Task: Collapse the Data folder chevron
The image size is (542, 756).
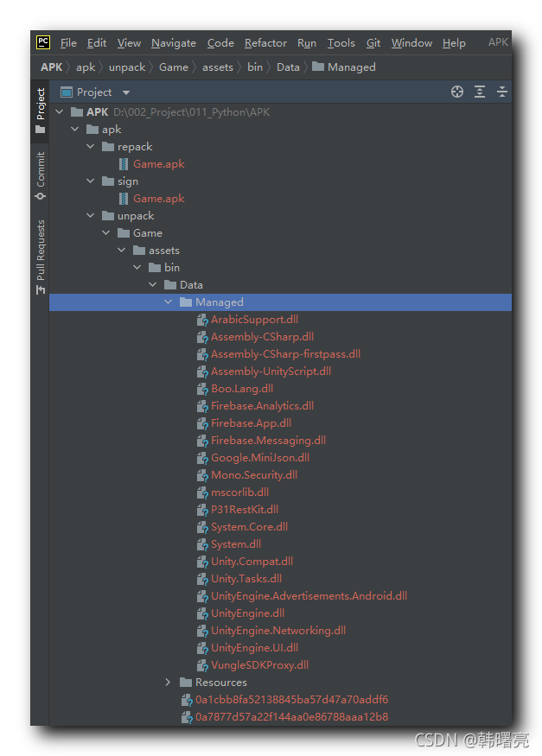Action: [152, 284]
